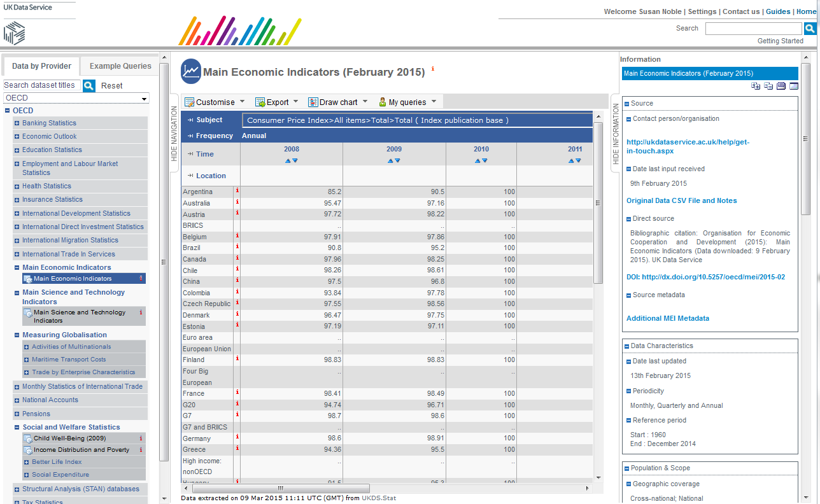Click into the top Search input field
Viewport: 820px width, 504px height.
point(754,29)
